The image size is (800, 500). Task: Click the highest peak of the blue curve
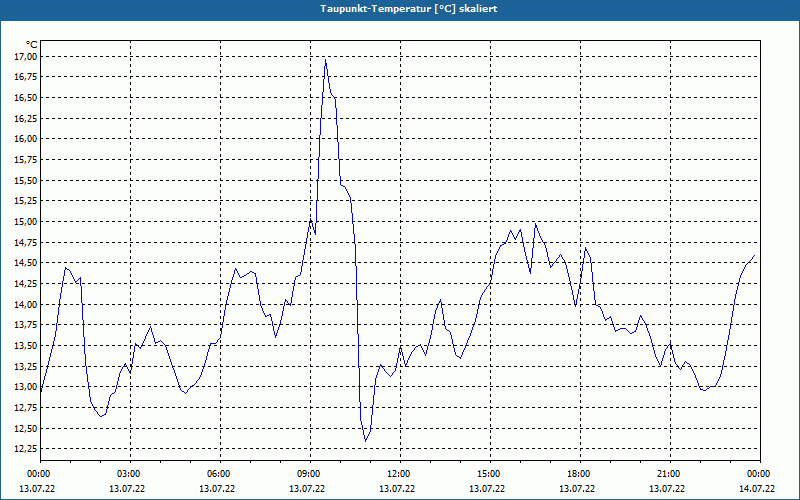[x=325, y=60]
